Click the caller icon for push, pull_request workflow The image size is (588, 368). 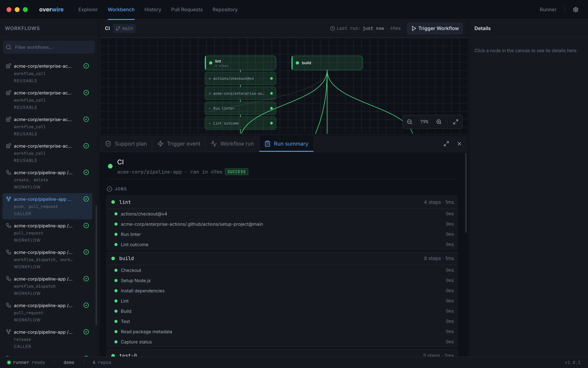[x=9, y=199]
